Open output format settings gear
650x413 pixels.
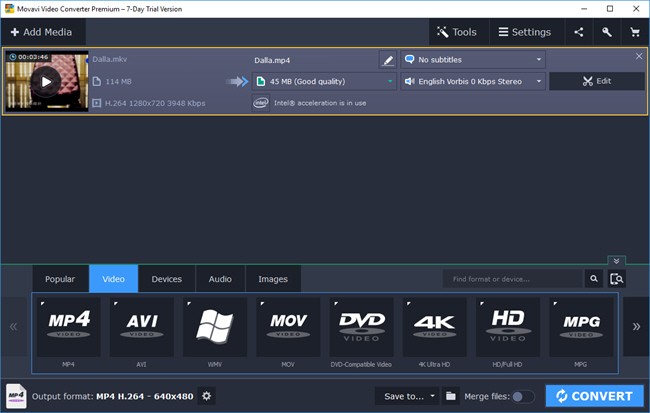click(206, 396)
